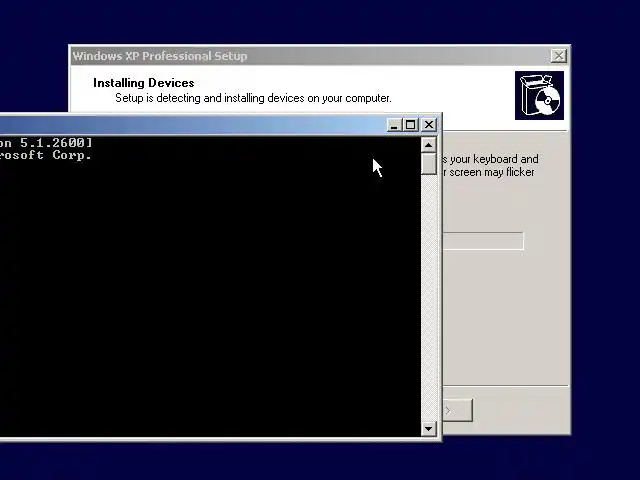Click the scroll up arrow in command prompt
The image size is (640, 480).
[x=428, y=145]
